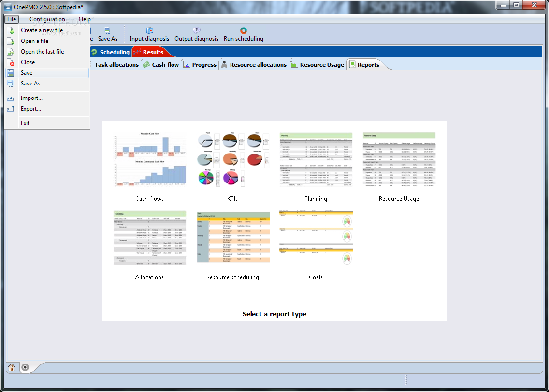The width and height of the screenshot is (549, 392).
Task: Choose Save in the File menu
Action: pyautogui.click(x=47, y=73)
